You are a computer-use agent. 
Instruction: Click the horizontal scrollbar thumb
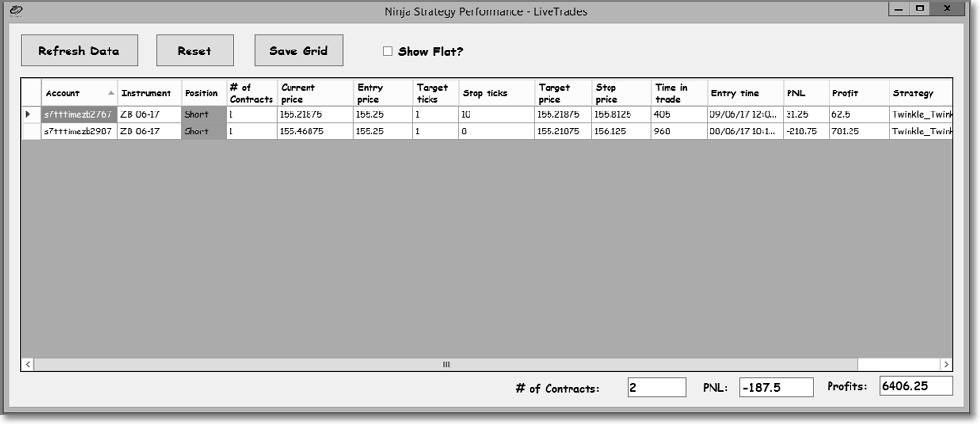(446, 364)
